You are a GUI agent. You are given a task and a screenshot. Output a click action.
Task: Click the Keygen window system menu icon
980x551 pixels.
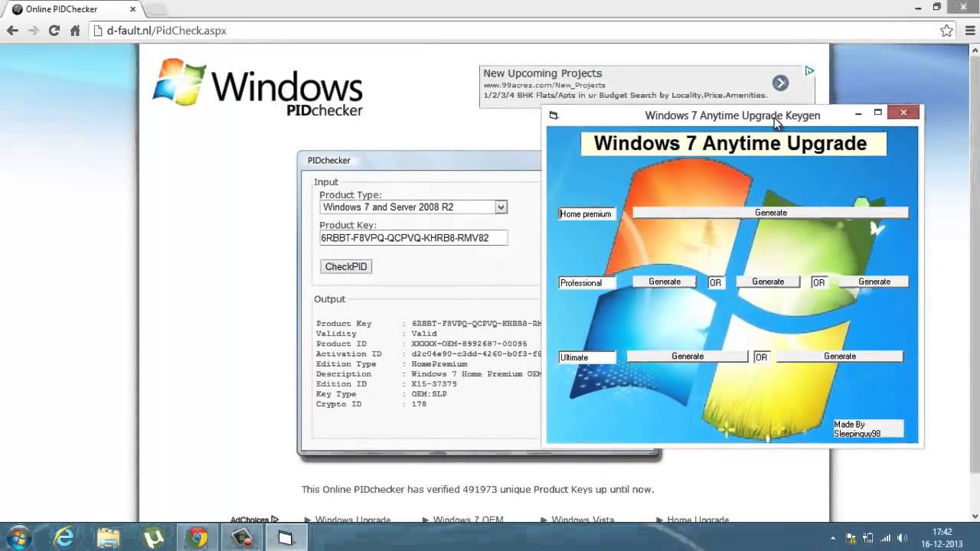coord(554,116)
